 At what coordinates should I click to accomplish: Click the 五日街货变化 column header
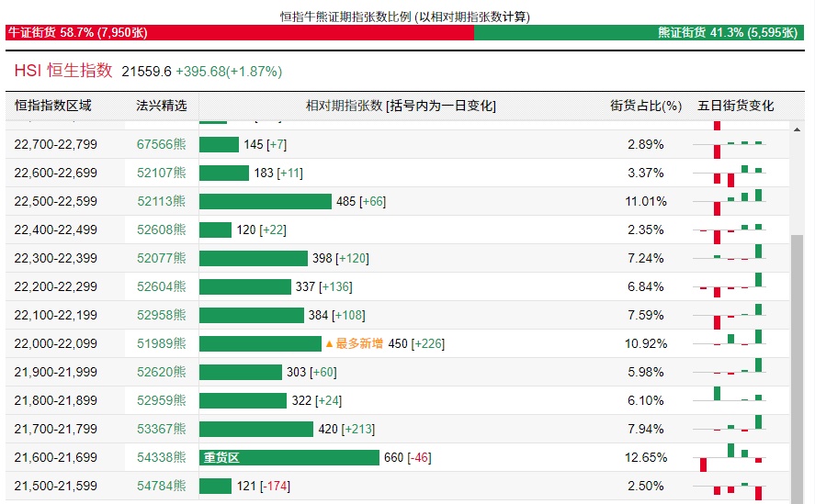point(736,106)
